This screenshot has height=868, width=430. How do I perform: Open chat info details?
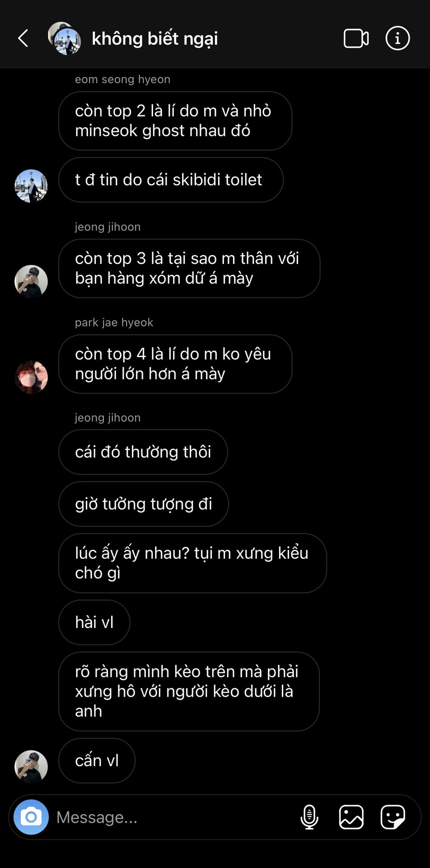[x=397, y=38]
